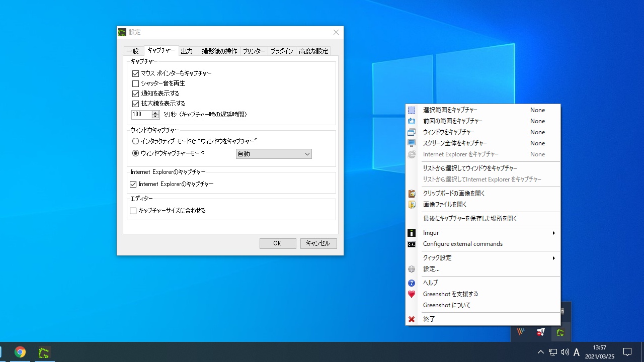Image resolution: width=644 pixels, height=362 pixels.
Task: Click the clipboard image icon in menu
Action: click(x=412, y=194)
